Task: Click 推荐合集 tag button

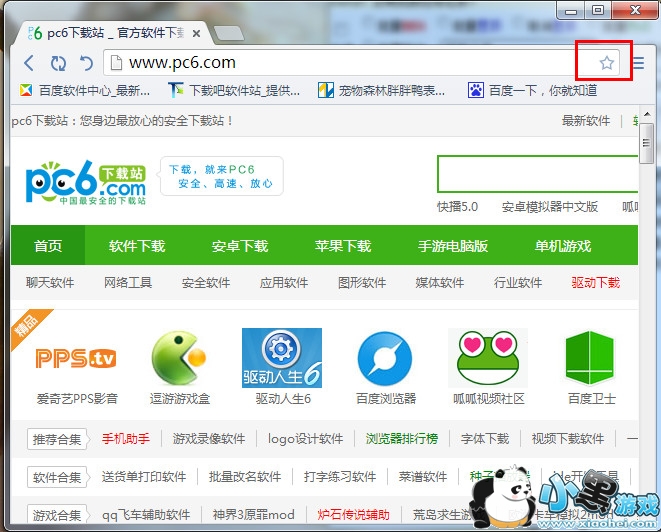Action: tap(58, 439)
